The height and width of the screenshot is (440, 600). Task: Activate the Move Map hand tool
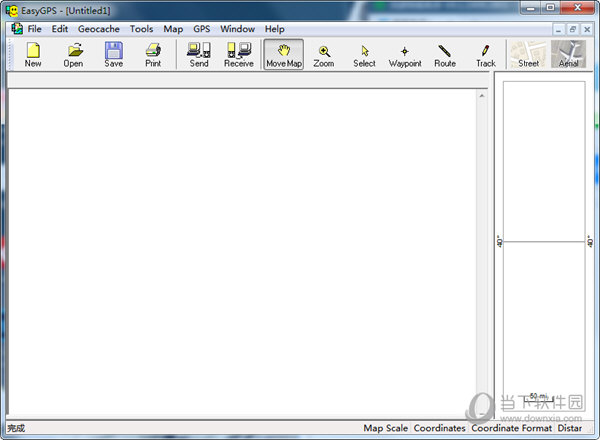tap(284, 55)
